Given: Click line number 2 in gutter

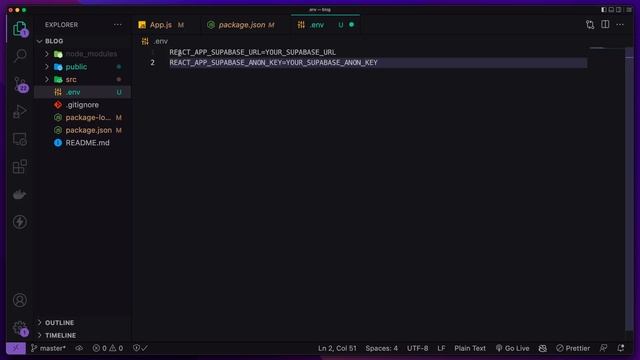Looking at the screenshot, I should point(152,62).
